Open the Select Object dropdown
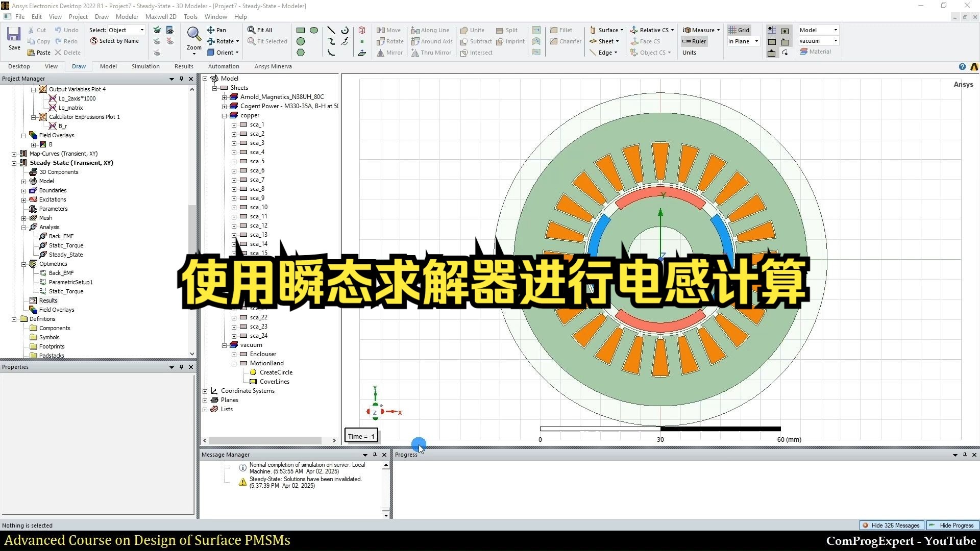The image size is (980, 551). coord(142,30)
